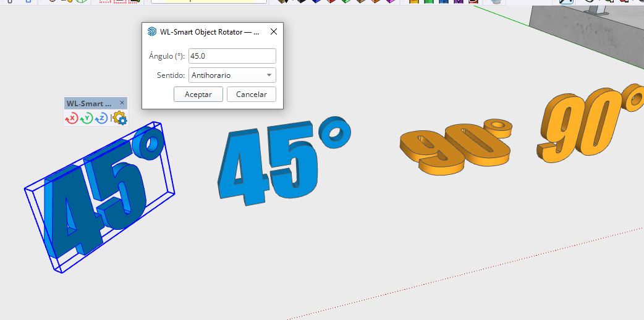Open the Sentido direction dropdown
This screenshot has width=644, height=320.
(x=232, y=75)
